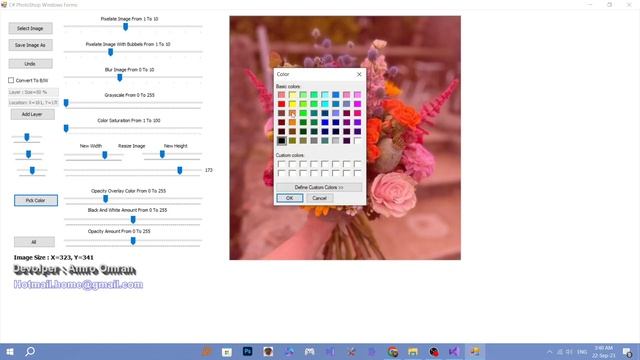640x360 pixels.
Task: Click the Blur Image slider handle
Action: pyautogui.click(x=120, y=77)
